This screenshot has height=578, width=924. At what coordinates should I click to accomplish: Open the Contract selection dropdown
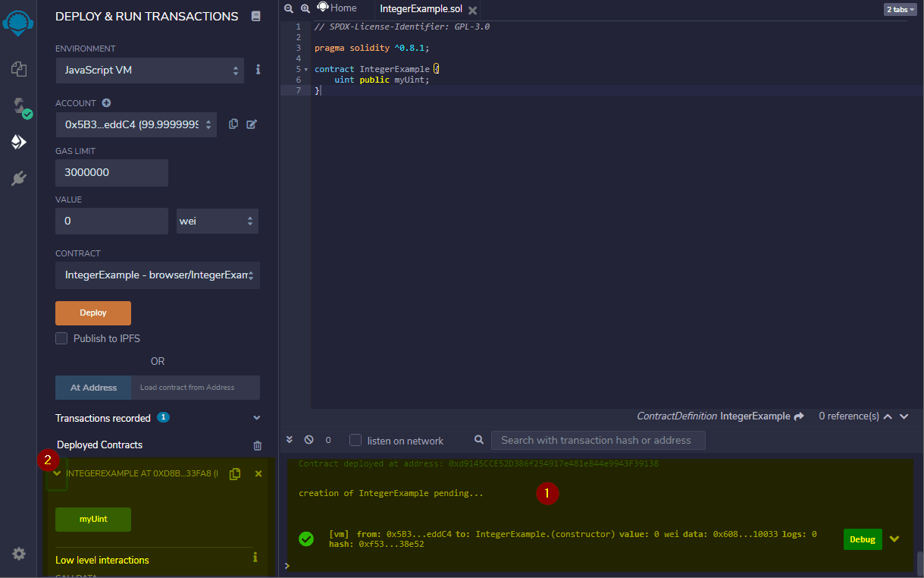pos(158,275)
